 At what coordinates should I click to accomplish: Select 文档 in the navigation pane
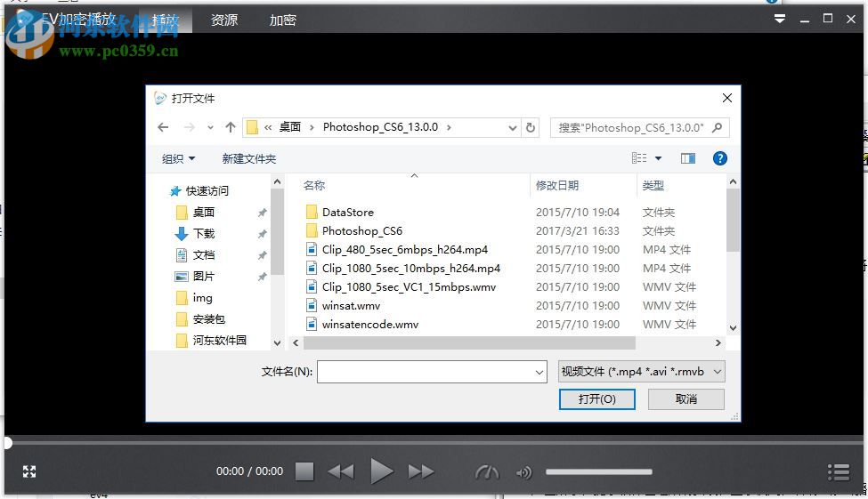tap(204, 255)
